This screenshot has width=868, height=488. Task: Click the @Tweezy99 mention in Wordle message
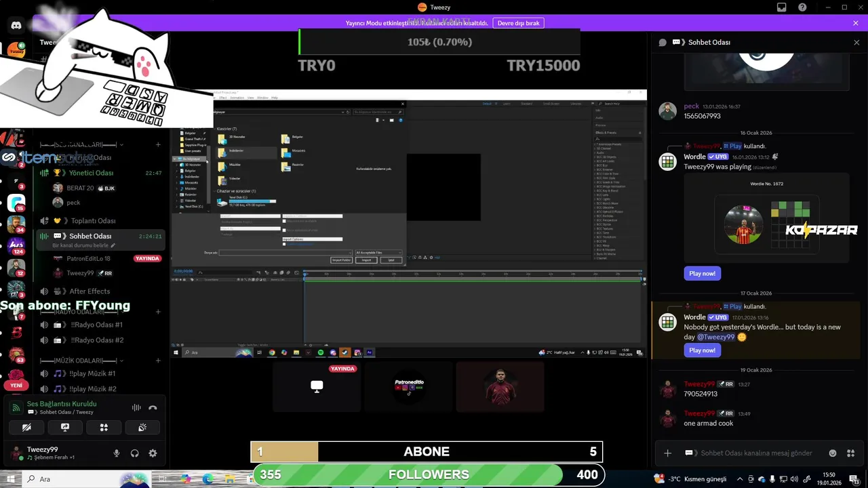click(716, 337)
